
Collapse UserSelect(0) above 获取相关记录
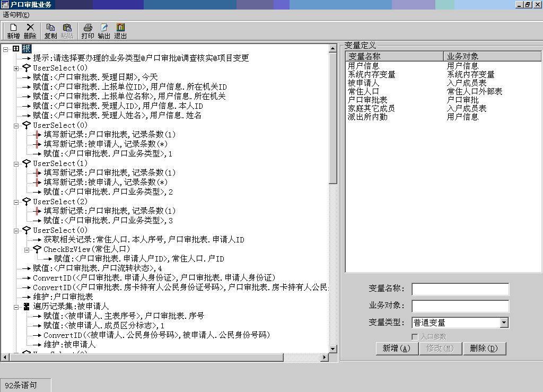tap(16, 231)
